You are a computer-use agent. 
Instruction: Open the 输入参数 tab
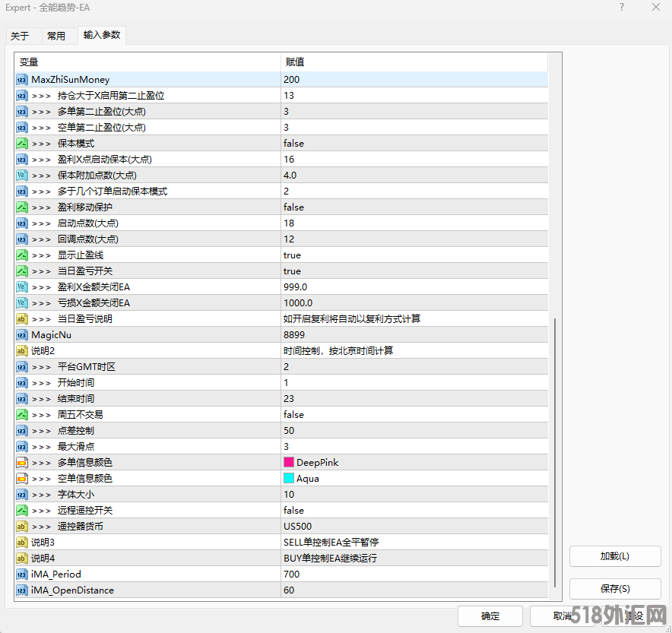102,35
